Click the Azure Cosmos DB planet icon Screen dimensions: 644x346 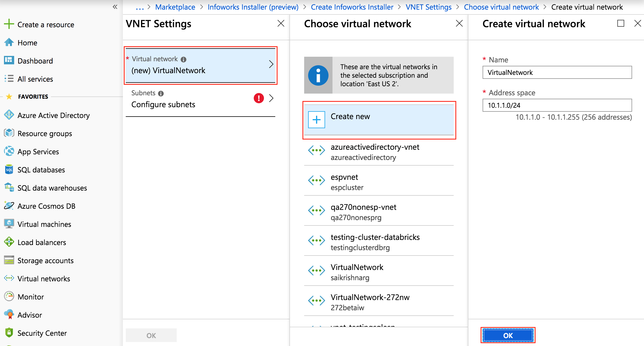click(x=9, y=206)
